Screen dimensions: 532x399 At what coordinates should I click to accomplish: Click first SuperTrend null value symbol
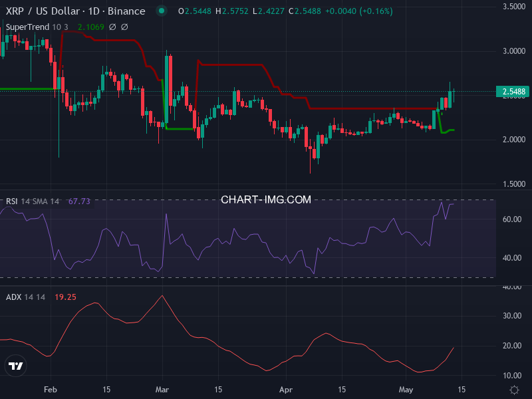(x=112, y=27)
